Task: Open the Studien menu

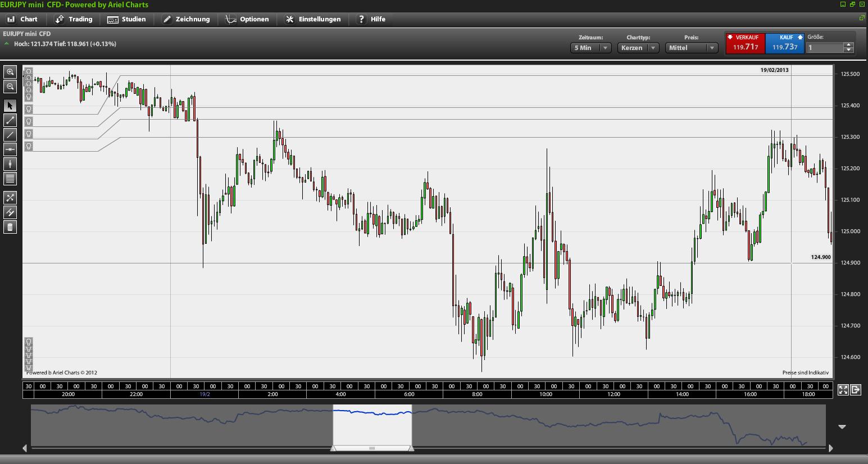Action: coord(127,19)
